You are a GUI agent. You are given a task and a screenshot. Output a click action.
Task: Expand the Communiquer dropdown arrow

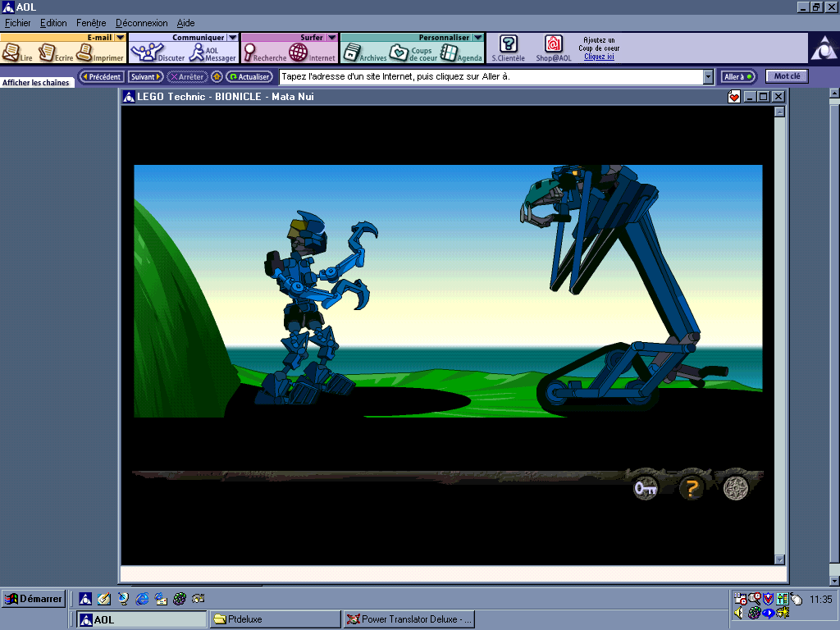point(232,38)
